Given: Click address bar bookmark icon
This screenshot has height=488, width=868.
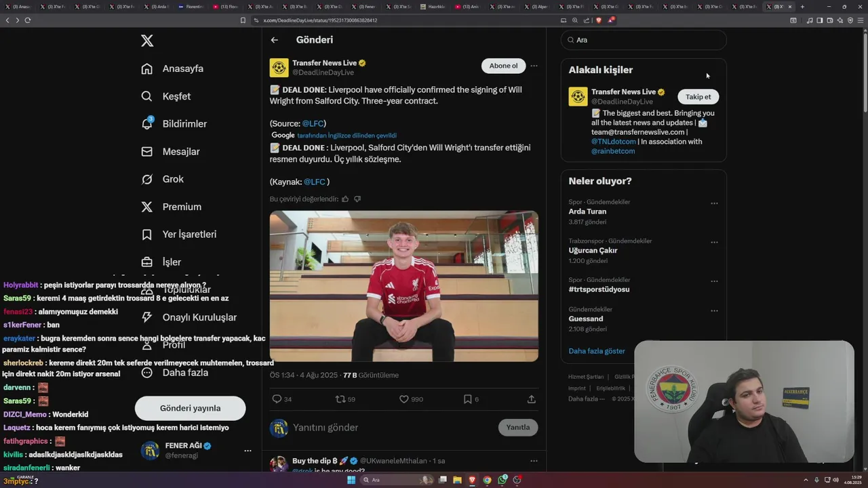Looking at the screenshot, I should 243,20.
